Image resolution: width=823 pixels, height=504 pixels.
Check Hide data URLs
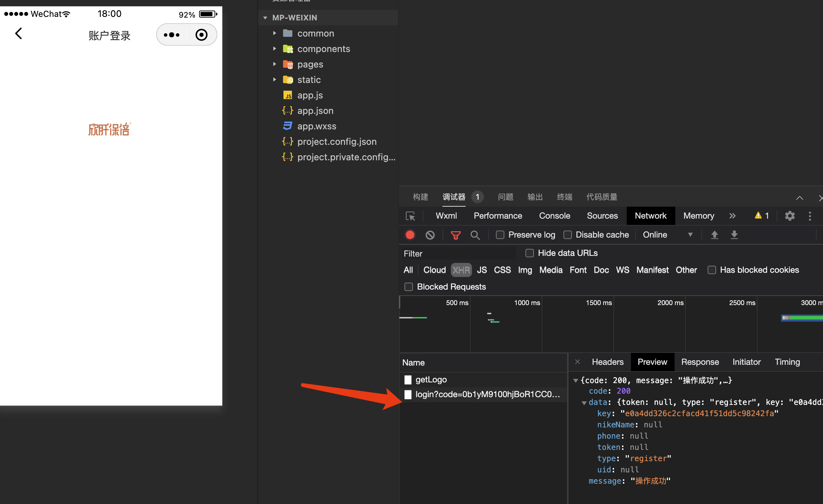530,253
